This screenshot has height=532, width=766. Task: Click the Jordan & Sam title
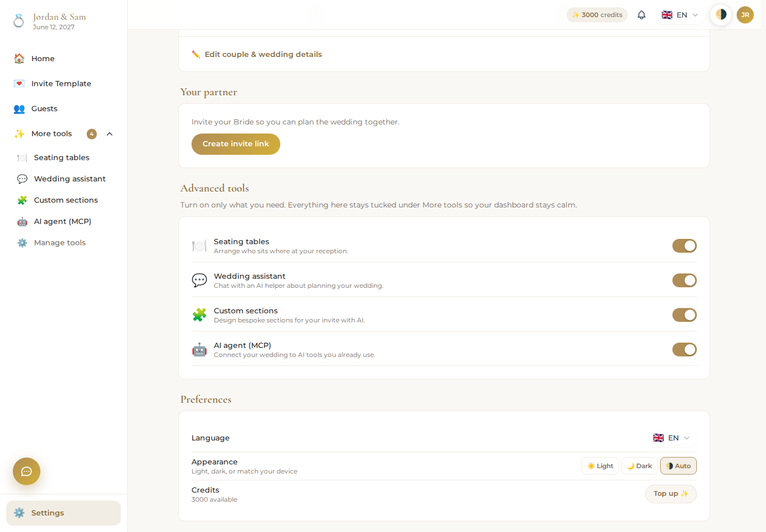[x=60, y=17]
